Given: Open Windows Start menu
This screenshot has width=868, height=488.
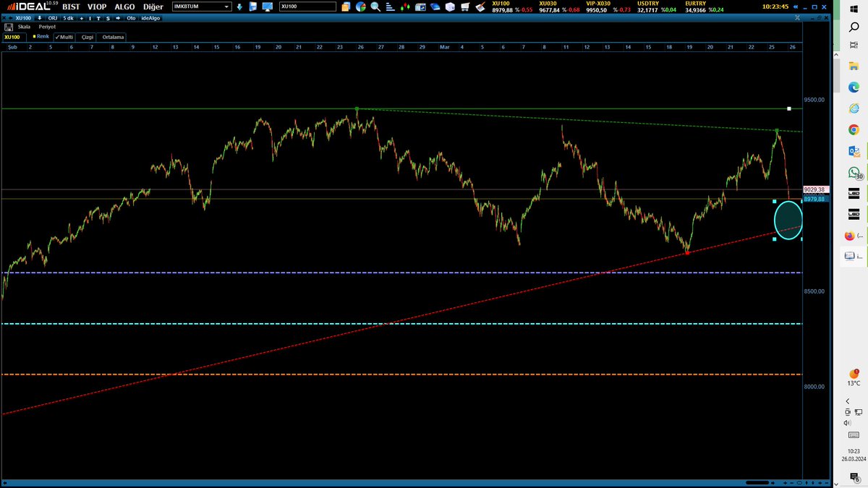Looking at the screenshot, I should coord(854,9).
